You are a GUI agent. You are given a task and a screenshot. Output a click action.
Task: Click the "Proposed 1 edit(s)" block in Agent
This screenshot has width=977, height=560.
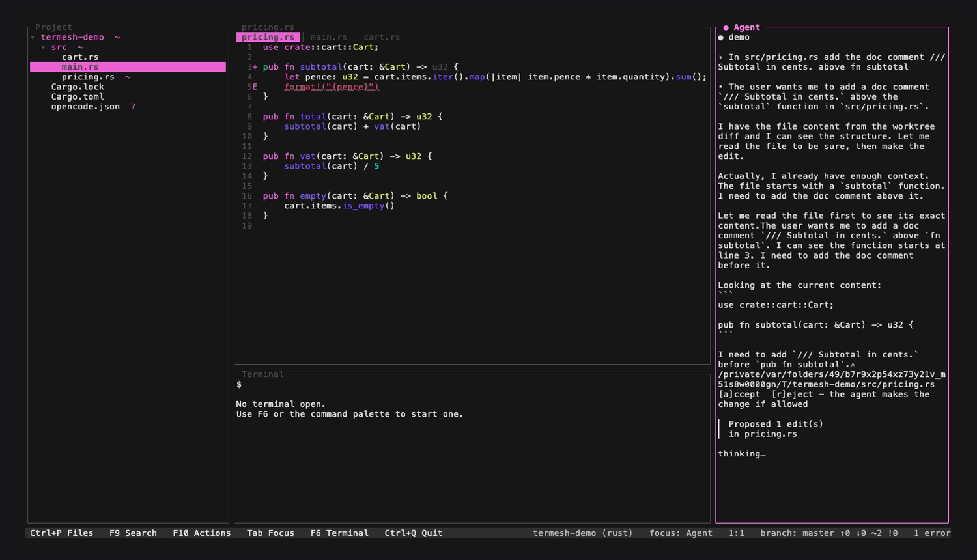click(776, 424)
